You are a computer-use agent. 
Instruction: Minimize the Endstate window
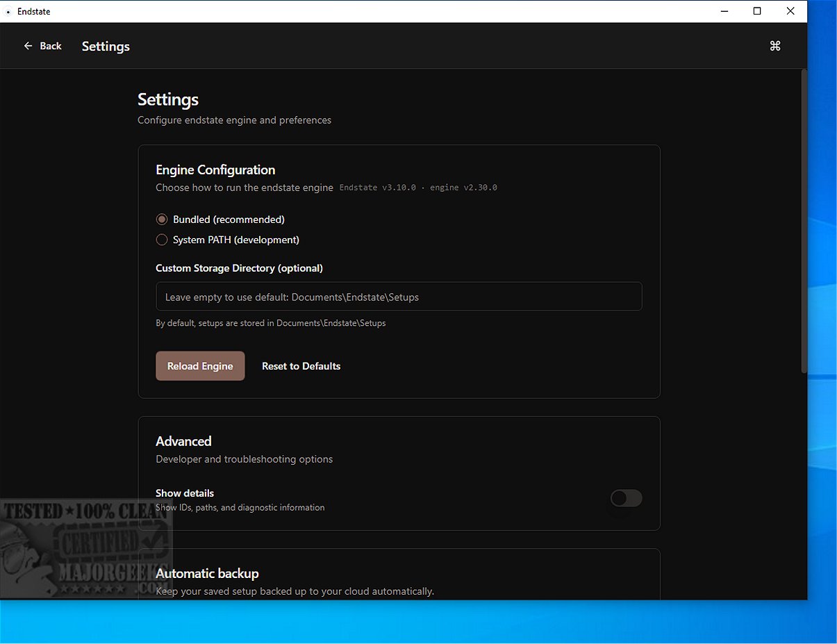(724, 11)
